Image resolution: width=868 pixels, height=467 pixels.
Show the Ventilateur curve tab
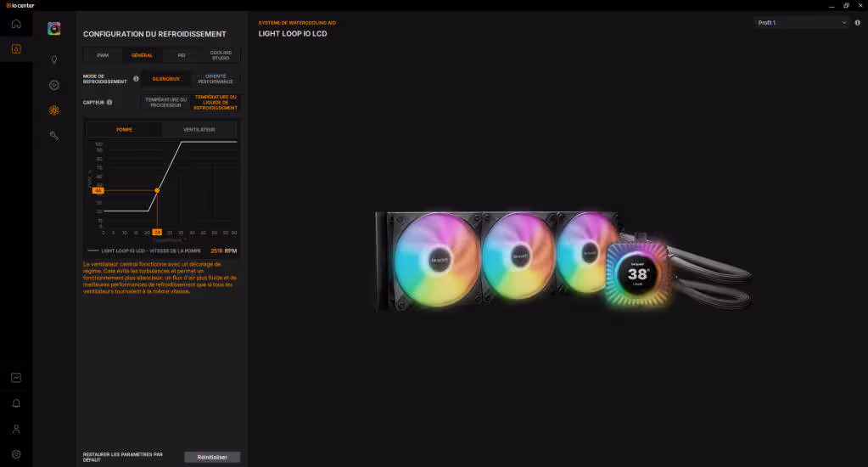coord(199,130)
